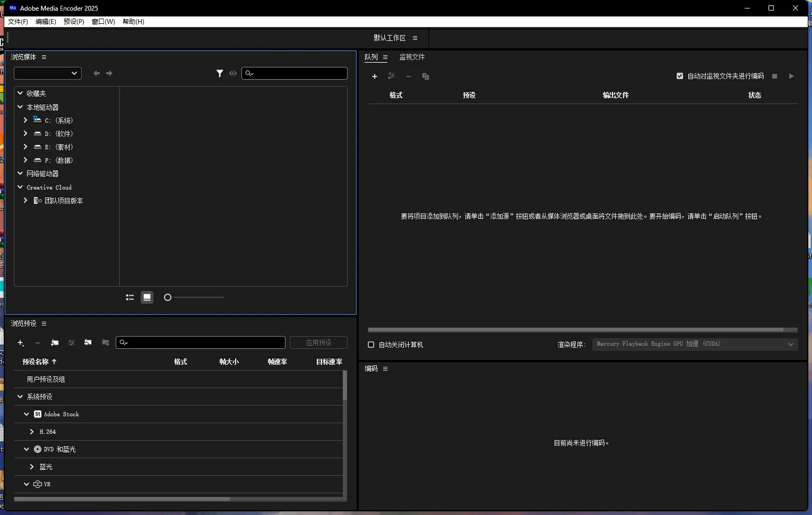This screenshot has height=515, width=812.
Task: Click the 帧速率 column header in presets
Action: [x=277, y=362]
